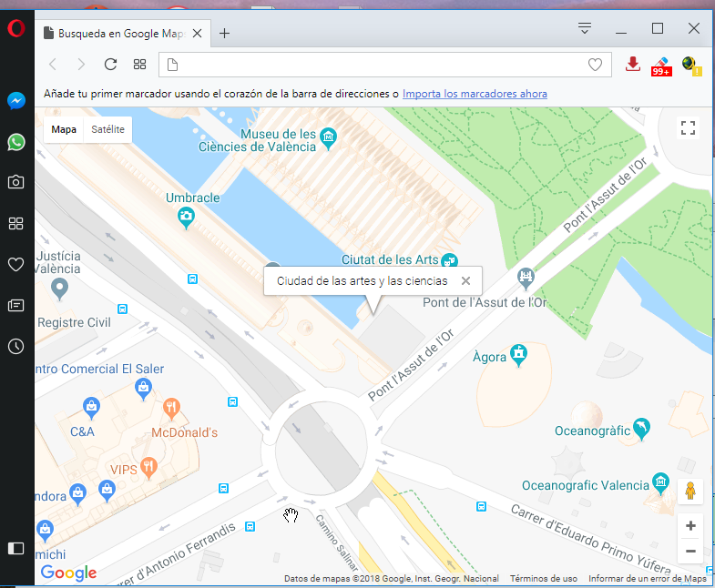Open Bookmarks heart in the sidebar

[x=16, y=264]
